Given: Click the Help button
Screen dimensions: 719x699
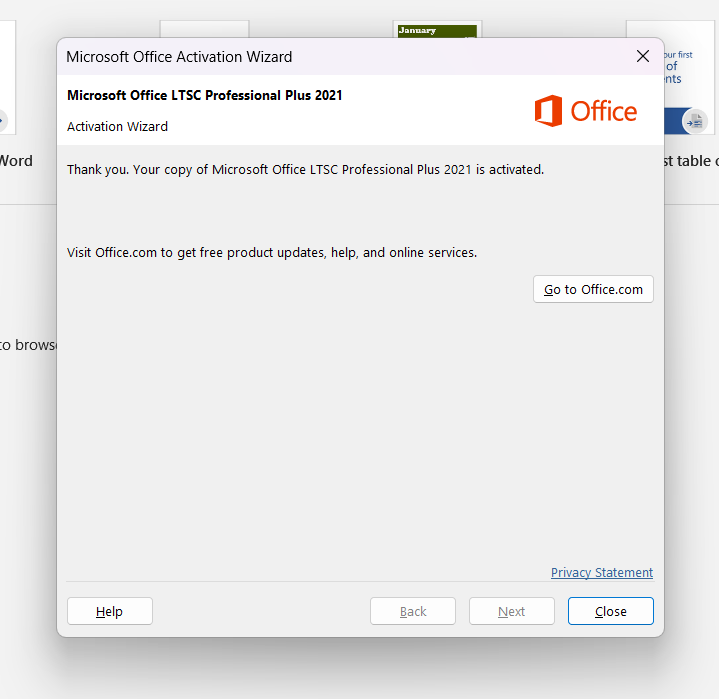Looking at the screenshot, I should click(110, 611).
